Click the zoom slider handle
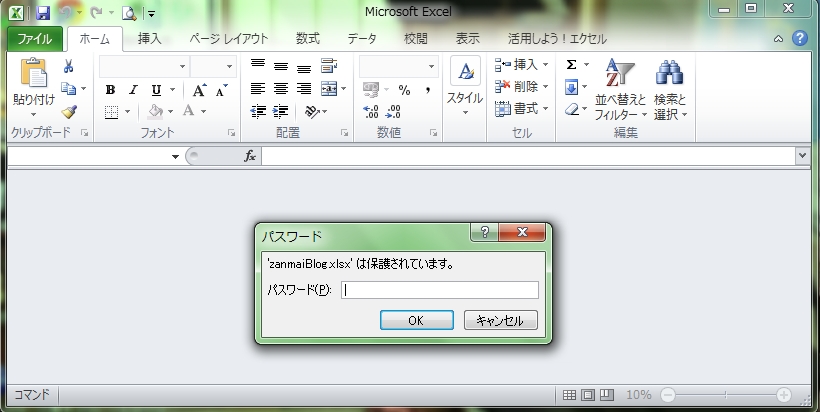This screenshot has width=820, height=412. pyautogui.click(x=726, y=395)
